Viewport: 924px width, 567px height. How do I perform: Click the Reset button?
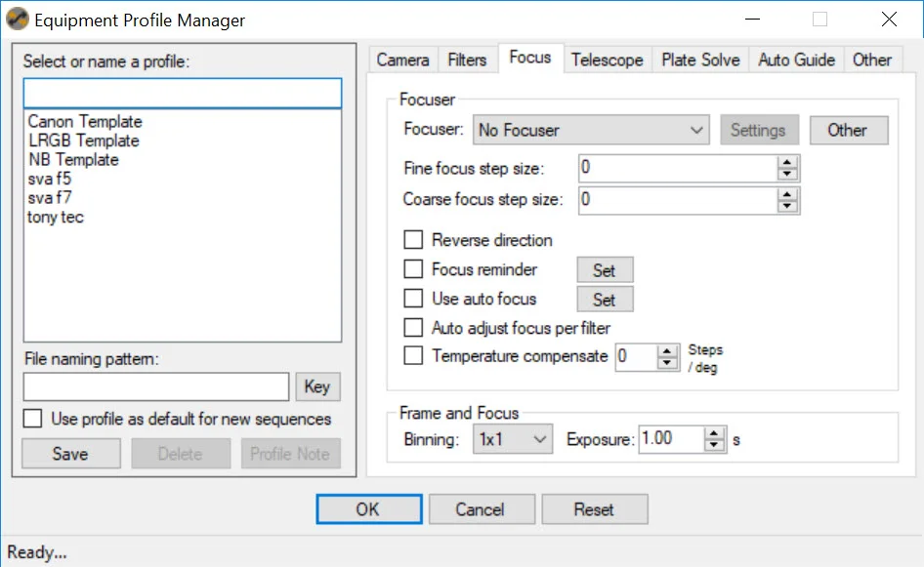(595, 509)
